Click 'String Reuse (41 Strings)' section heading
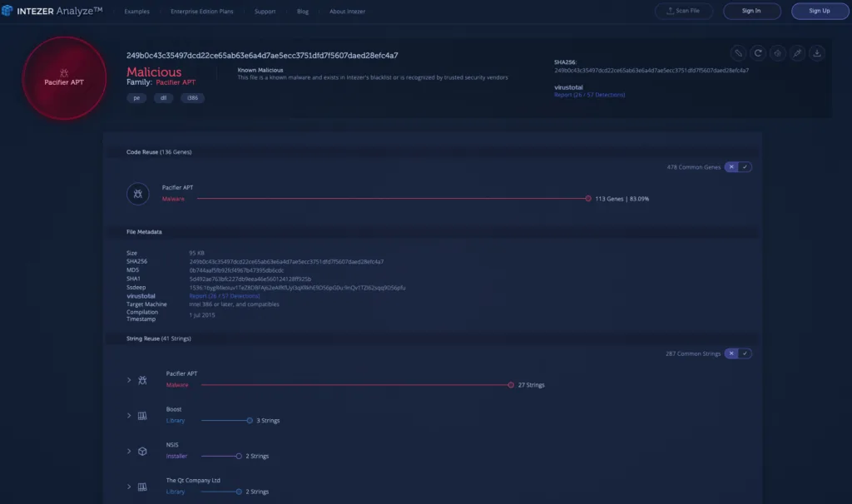 (x=159, y=338)
